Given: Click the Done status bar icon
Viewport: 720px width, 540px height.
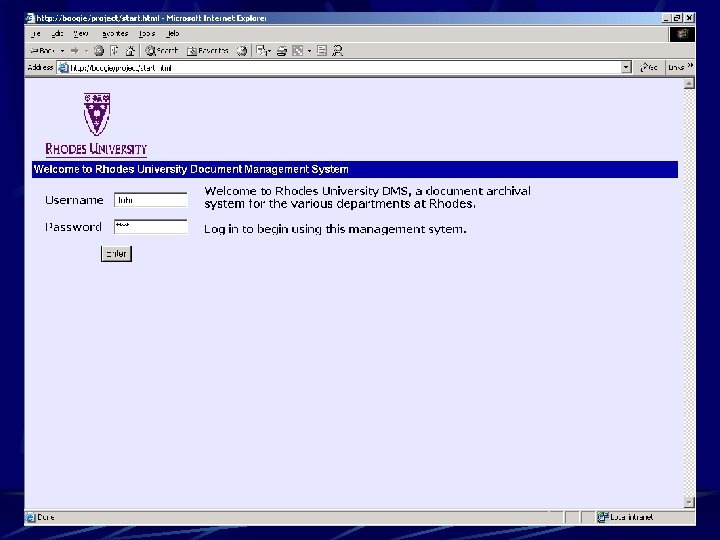Looking at the screenshot, I should tap(31, 518).
